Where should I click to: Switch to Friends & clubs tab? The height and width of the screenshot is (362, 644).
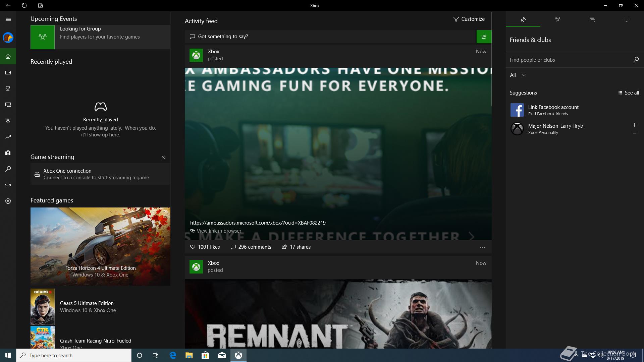tap(523, 19)
